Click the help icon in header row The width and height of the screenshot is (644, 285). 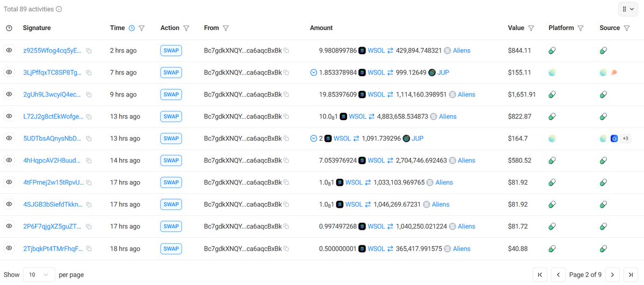click(9, 28)
